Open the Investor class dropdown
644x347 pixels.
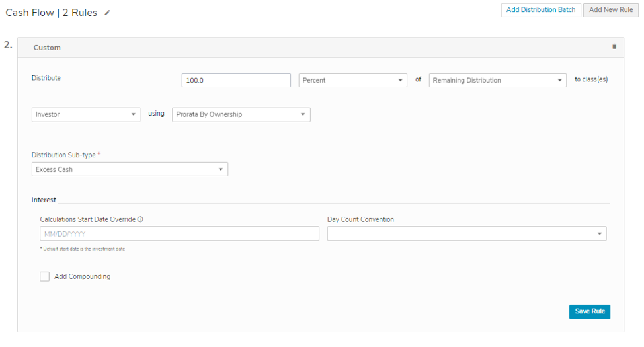86,114
